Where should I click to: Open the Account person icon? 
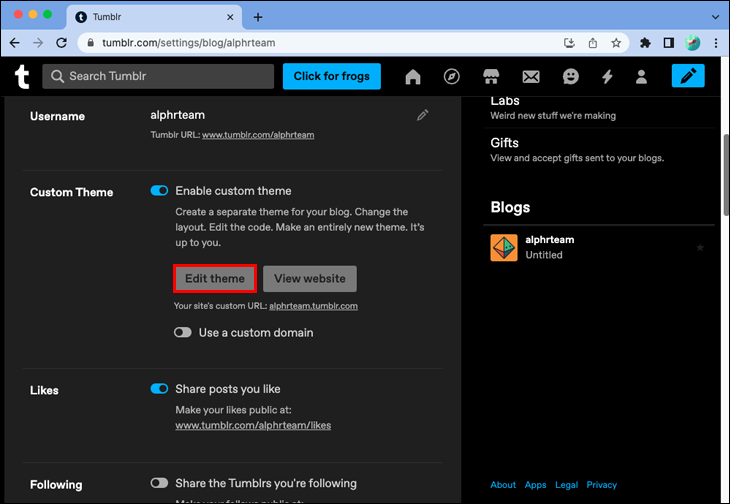point(642,77)
